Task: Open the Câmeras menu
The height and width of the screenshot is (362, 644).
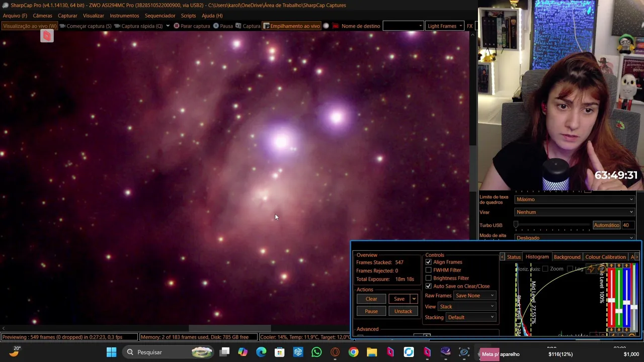Action: pyautogui.click(x=42, y=16)
